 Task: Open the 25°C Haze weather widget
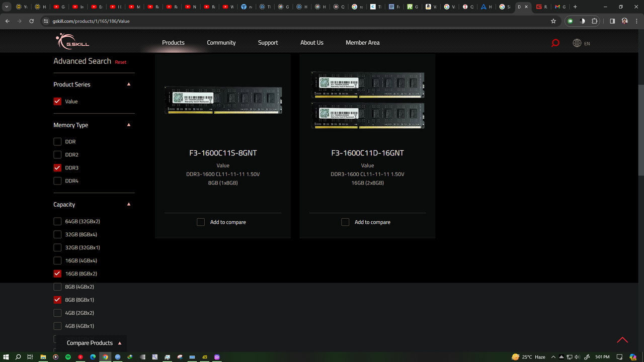coord(528,357)
